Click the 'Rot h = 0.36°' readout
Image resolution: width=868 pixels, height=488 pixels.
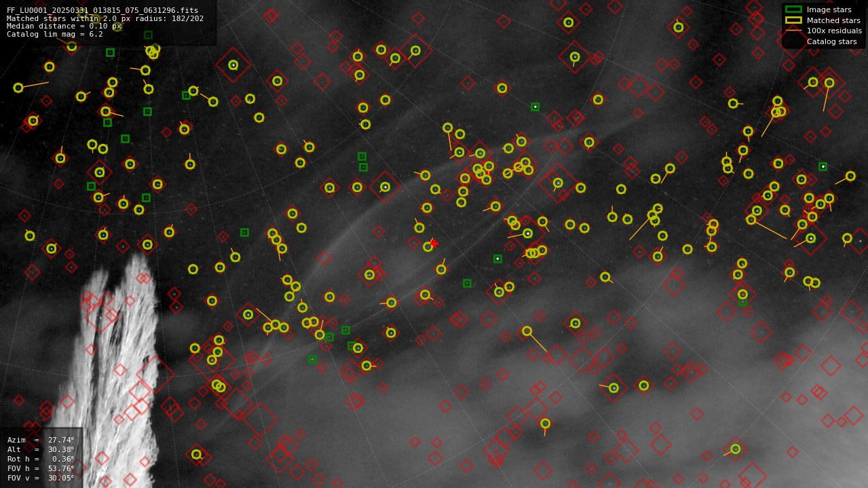click(x=41, y=459)
